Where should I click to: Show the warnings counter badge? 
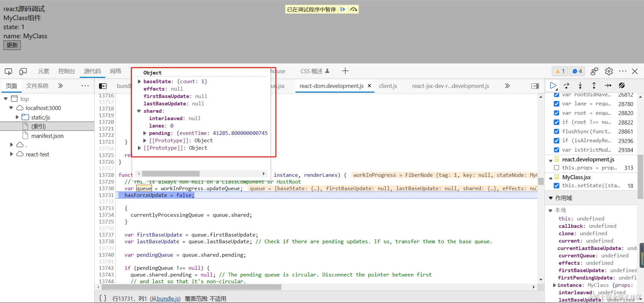pos(560,71)
